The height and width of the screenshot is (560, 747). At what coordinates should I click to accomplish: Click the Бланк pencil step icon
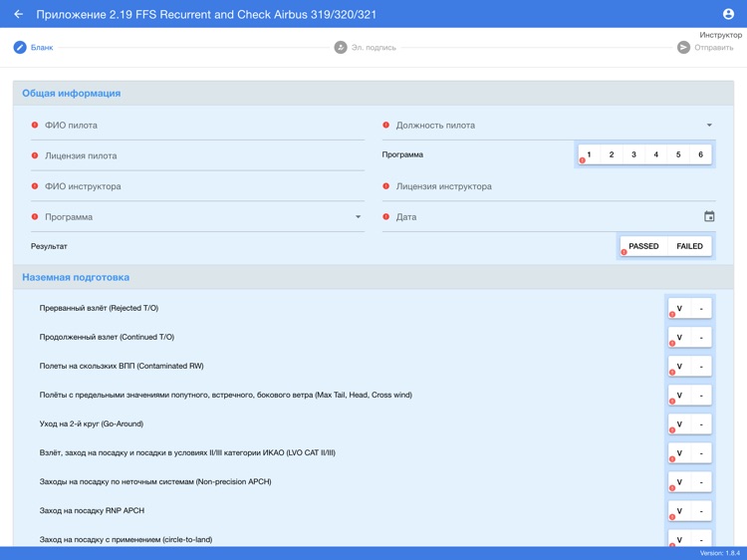click(20, 48)
